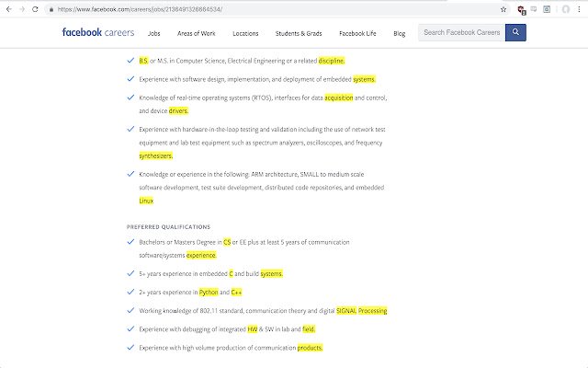
Task: Click the highlighted 'B.S.' text
Action: 143,61
